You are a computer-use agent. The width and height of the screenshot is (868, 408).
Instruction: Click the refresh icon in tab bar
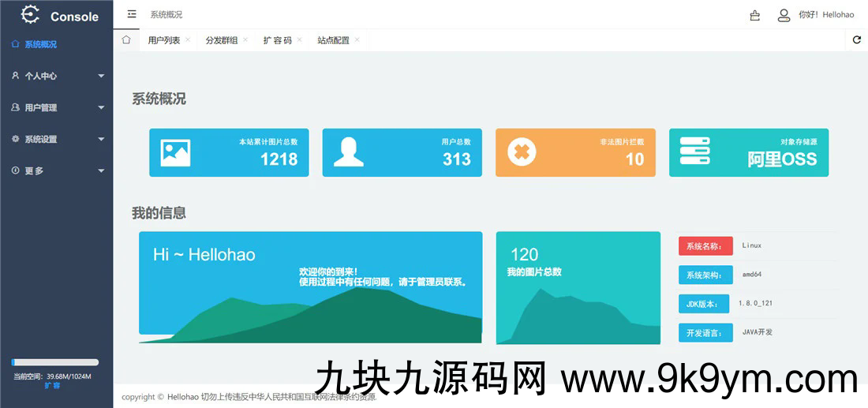pyautogui.click(x=856, y=40)
